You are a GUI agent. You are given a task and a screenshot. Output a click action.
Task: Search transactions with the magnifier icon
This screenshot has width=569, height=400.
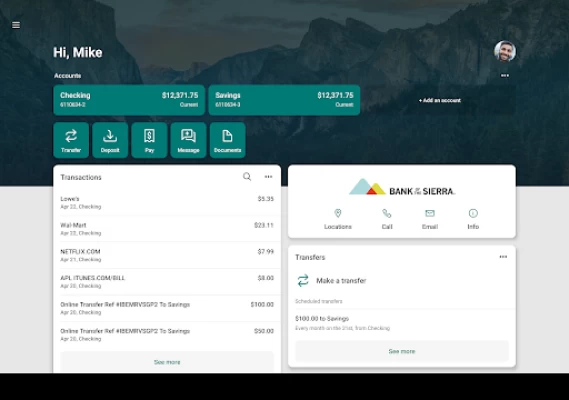click(x=247, y=177)
